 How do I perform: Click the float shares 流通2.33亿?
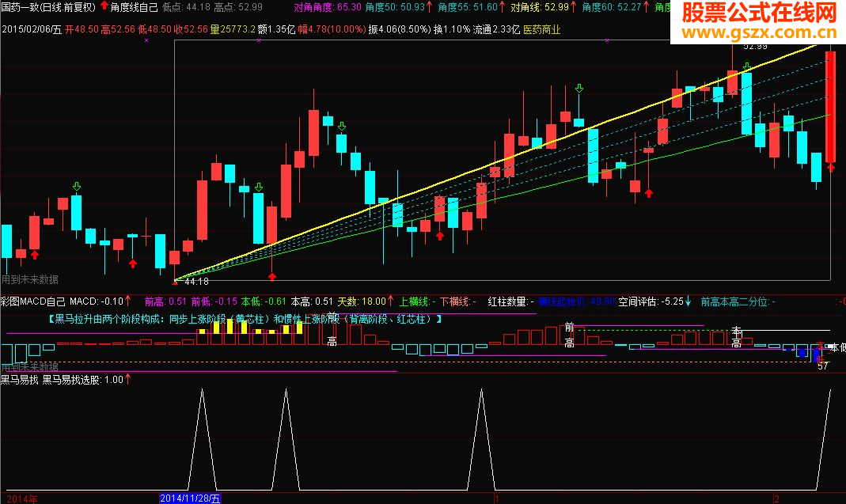[x=496, y=29]
